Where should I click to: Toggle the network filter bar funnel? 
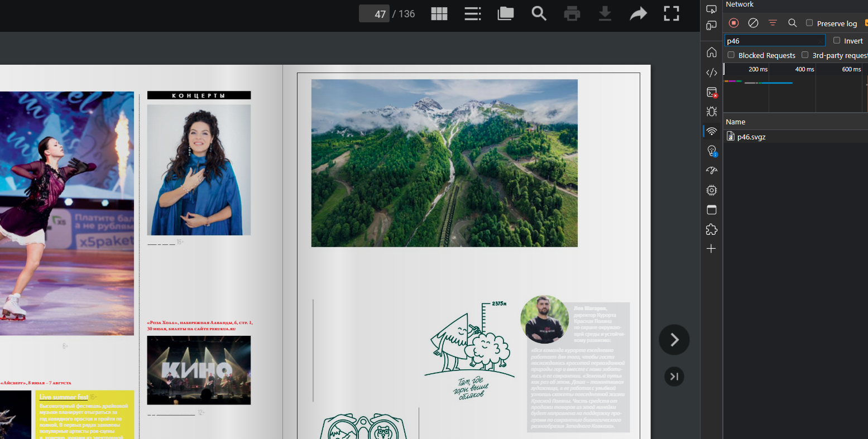(x=773, y=23)
